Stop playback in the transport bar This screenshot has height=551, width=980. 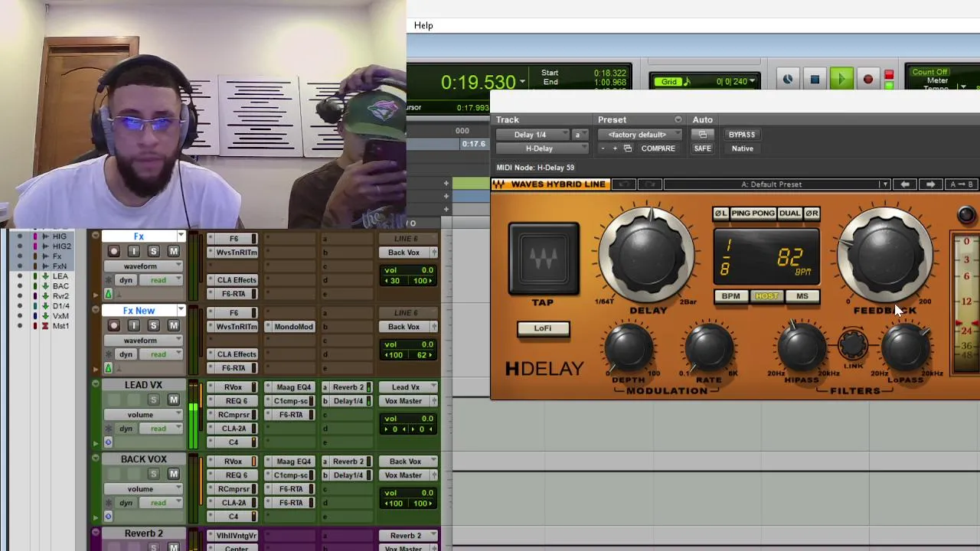click(815, 80)
